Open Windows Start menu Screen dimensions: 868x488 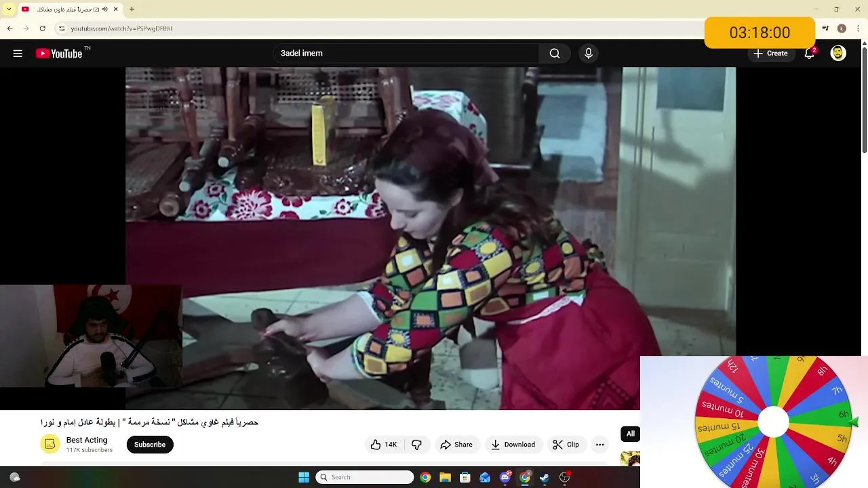click(304, 477)
